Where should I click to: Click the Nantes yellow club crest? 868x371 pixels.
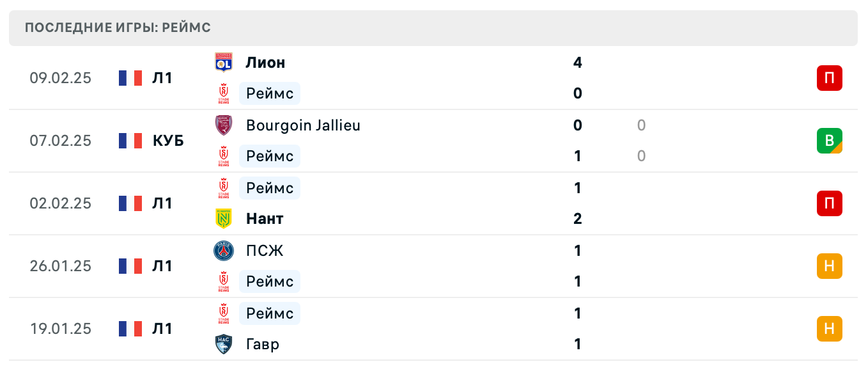pos(223,219)
